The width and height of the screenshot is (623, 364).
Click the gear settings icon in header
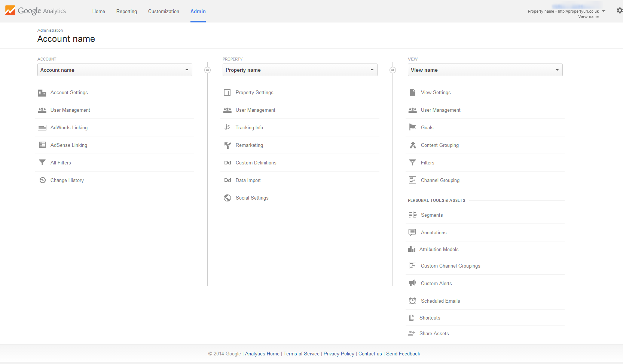619,11
